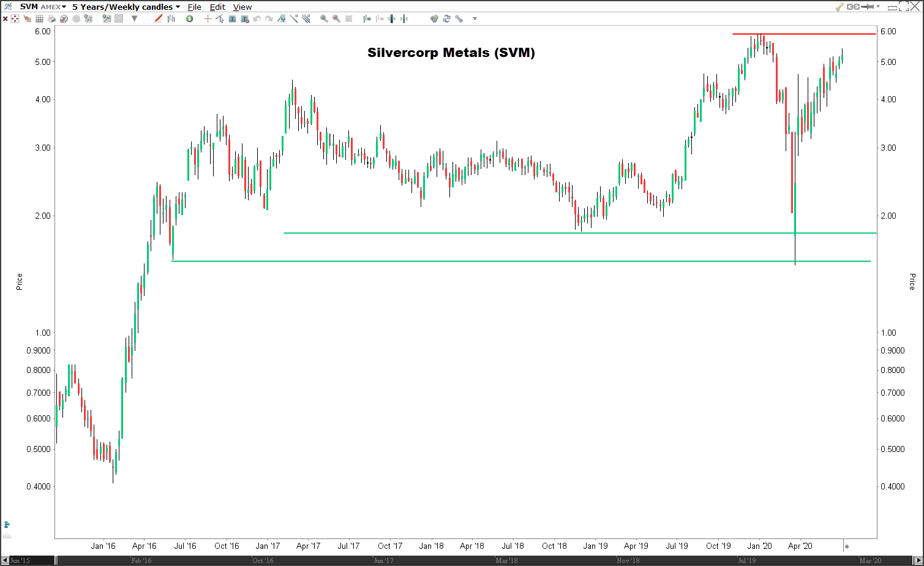Open the SVM AMEX symbol dropdown
924x566 pixels.
[43, 7]
